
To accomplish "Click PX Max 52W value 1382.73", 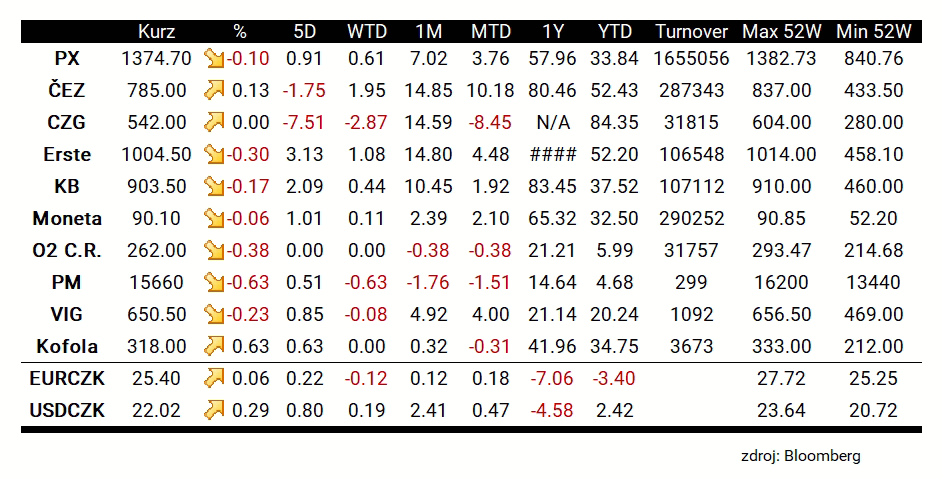I will pyautogui.click(x=781, y=58).
